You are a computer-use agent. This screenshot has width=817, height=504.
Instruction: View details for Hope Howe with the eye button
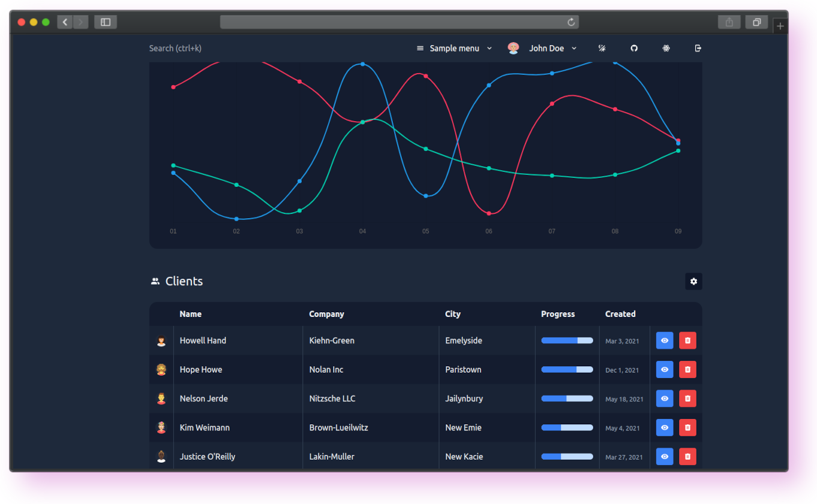coord(665,370)
